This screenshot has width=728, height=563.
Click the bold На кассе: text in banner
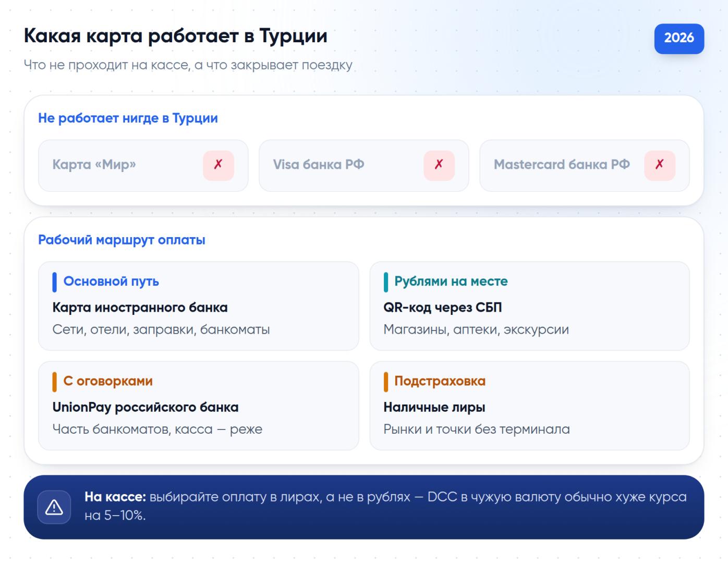[115, 497]
